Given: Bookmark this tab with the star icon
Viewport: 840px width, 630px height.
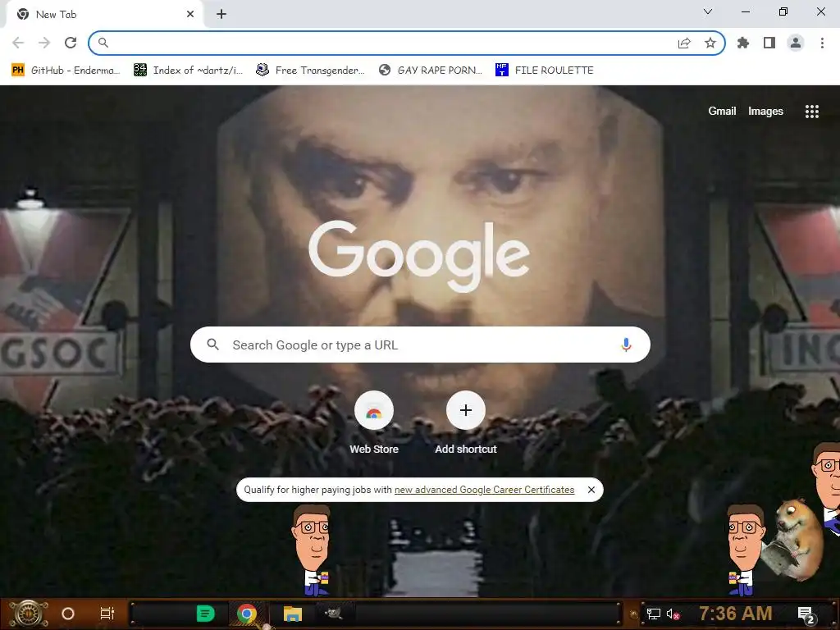Looking at the screenshot, I should click(710, 43).
